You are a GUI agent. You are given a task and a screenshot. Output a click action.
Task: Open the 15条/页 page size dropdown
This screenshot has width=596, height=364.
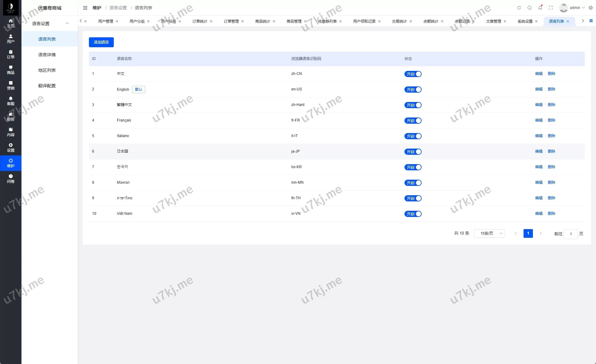click(489, 233)
